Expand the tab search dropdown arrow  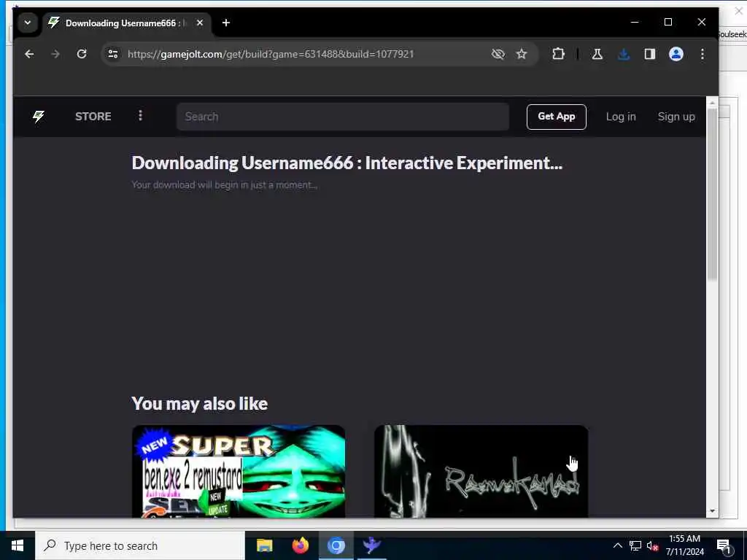tap(28, 23)
